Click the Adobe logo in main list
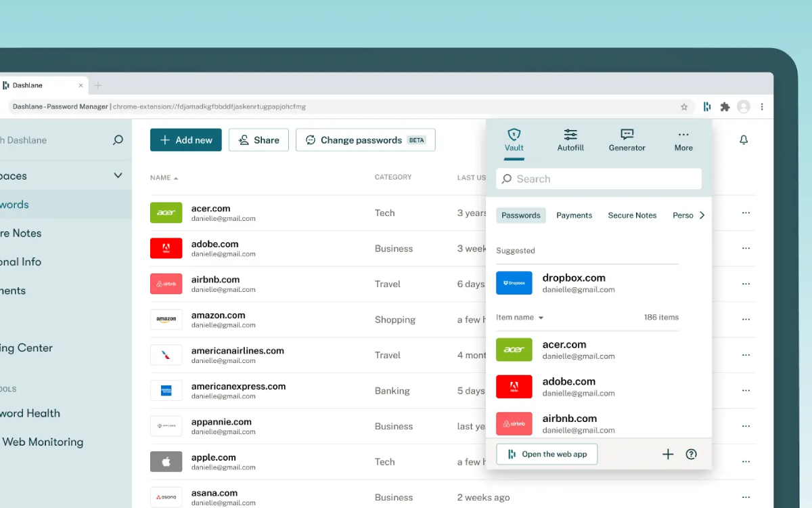Screen dimensions: 812x508 (166, 248)
